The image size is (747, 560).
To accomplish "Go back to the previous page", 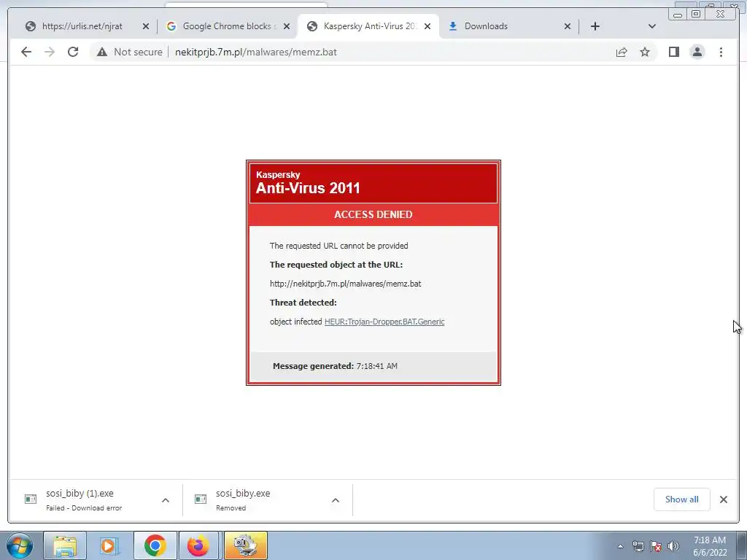I will tap(26, 52).
